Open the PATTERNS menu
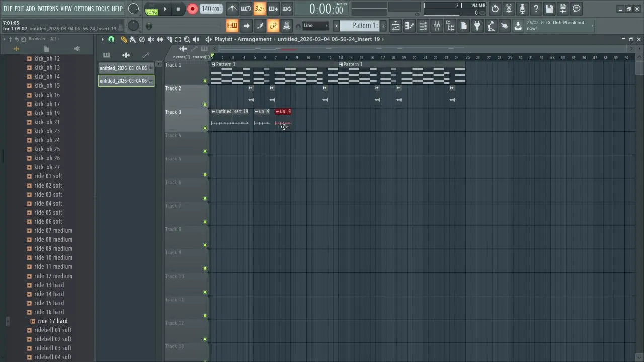The image size is (644, 362). point(48,9)
